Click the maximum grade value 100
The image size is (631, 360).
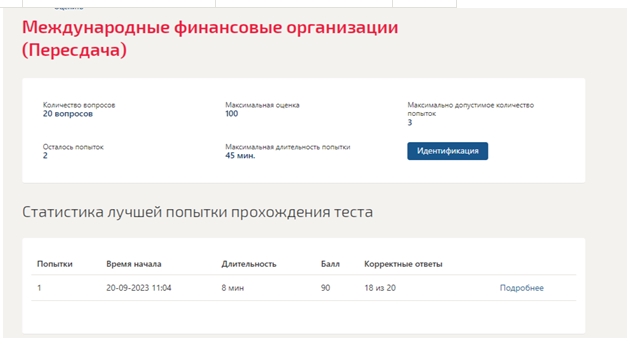[231, 114]
